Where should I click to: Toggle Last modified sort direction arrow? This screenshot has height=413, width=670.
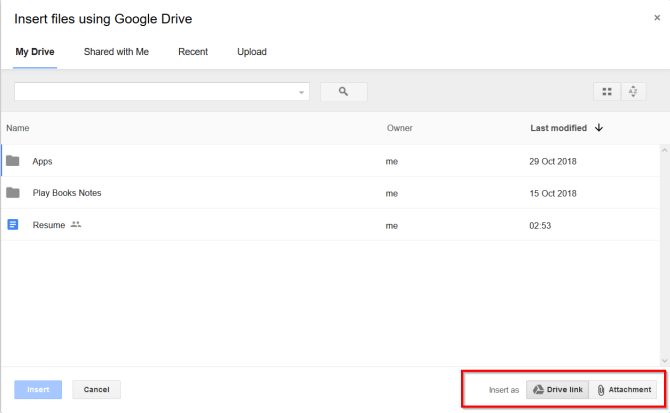(x=599, y=128)
